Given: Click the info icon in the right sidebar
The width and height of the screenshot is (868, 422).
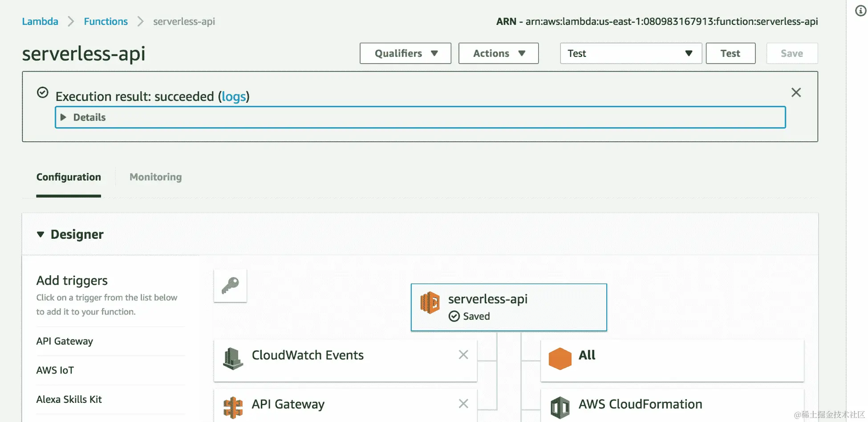Looking at the screenshot, I should tap(860, 11).
